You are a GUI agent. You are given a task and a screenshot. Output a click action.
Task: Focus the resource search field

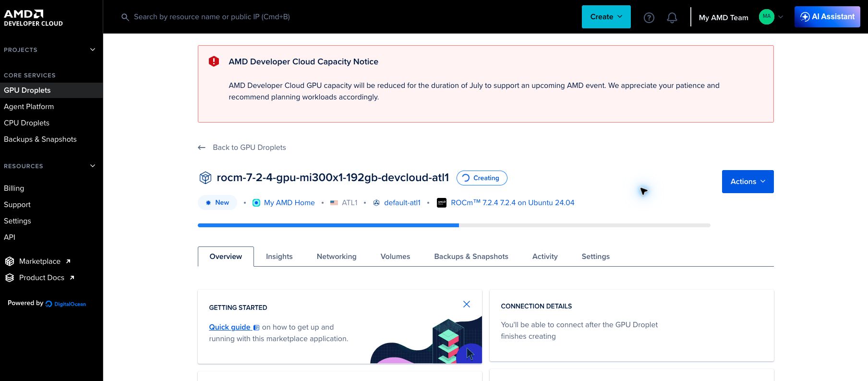pyautogui.click(x=212, y=17)
